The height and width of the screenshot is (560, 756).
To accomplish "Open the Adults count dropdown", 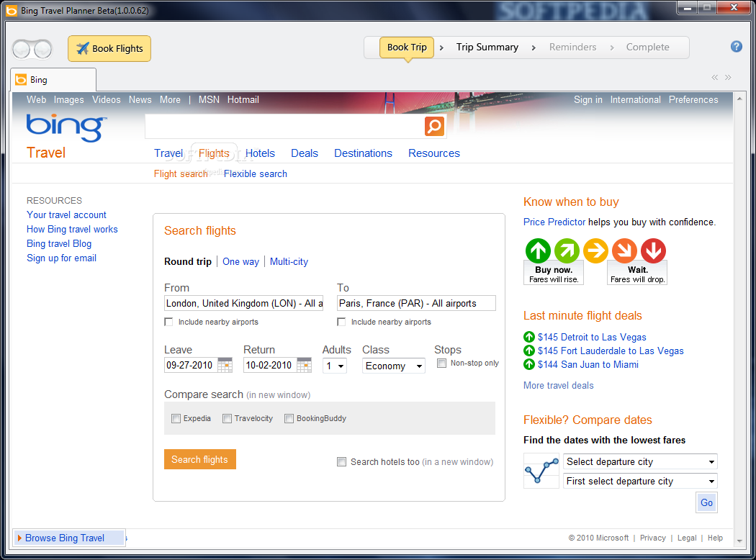I will pos(335,366).
